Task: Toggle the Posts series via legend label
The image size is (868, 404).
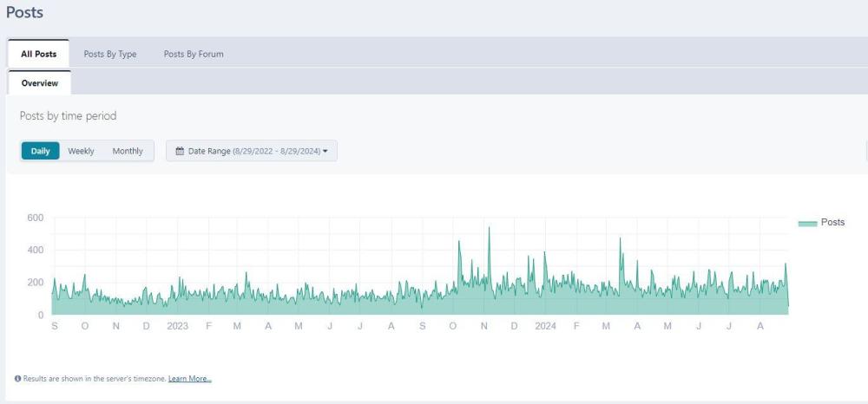Action: click(x=832, y=223)
